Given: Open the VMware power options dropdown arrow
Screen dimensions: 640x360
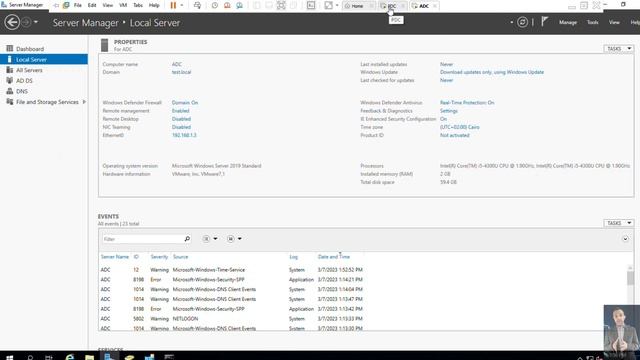Looking at the screenshot, I should coord(182,5).
